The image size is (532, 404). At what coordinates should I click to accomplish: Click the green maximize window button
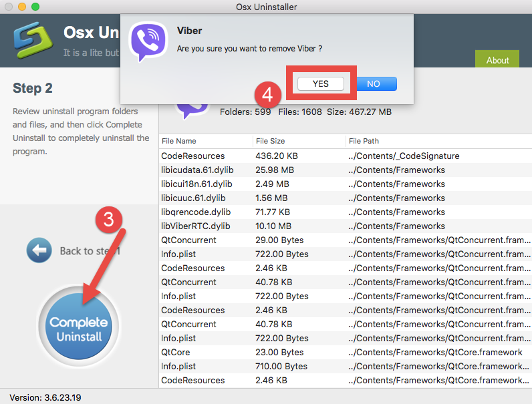[x=35, y=7]
